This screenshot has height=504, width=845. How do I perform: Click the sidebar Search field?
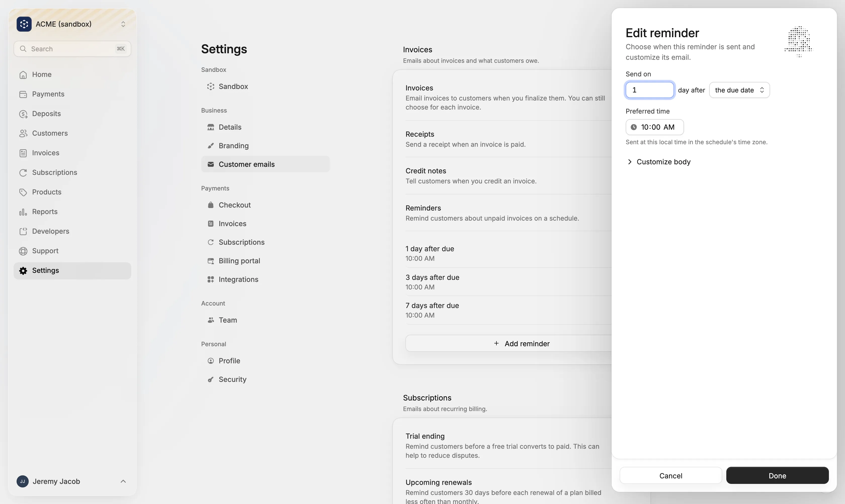[72, 49]
